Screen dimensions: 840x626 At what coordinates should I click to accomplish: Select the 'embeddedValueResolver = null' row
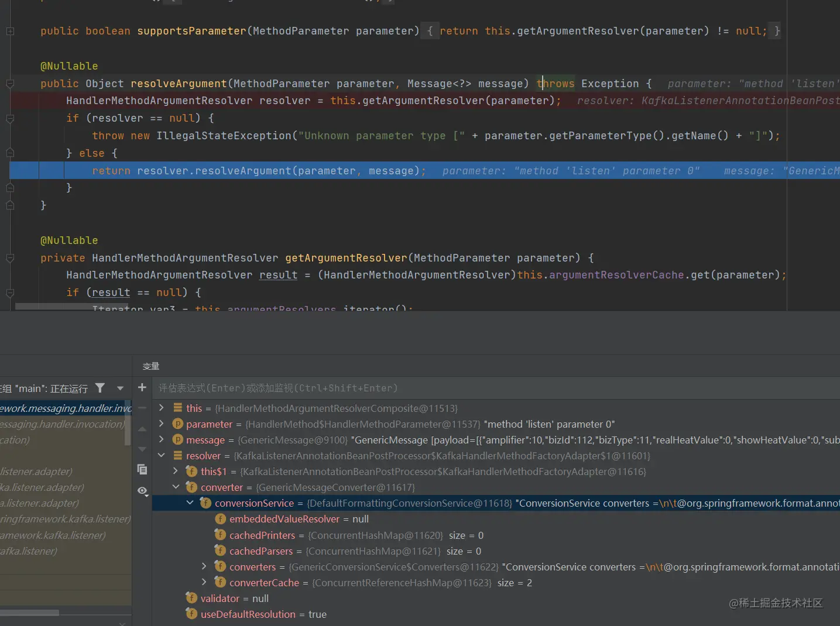496,519
